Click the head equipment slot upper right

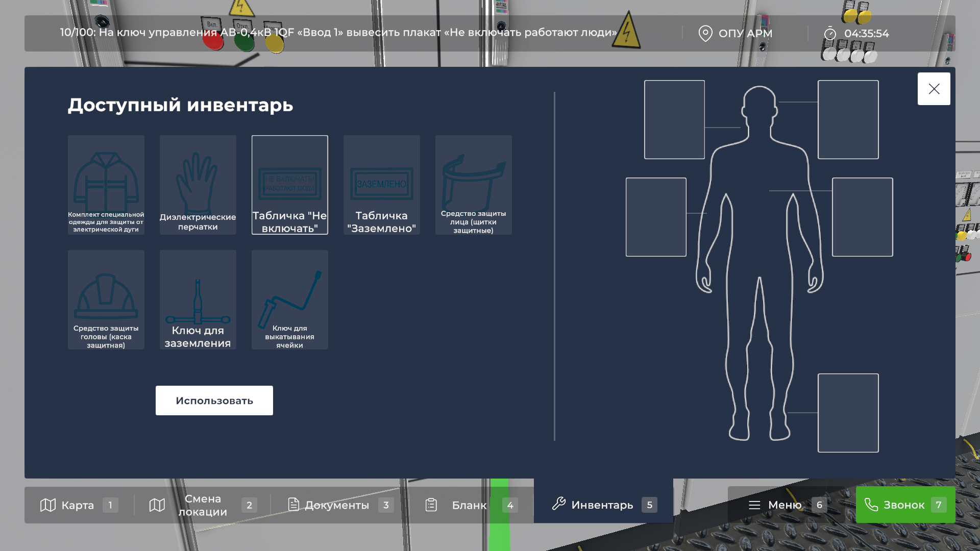848,119
